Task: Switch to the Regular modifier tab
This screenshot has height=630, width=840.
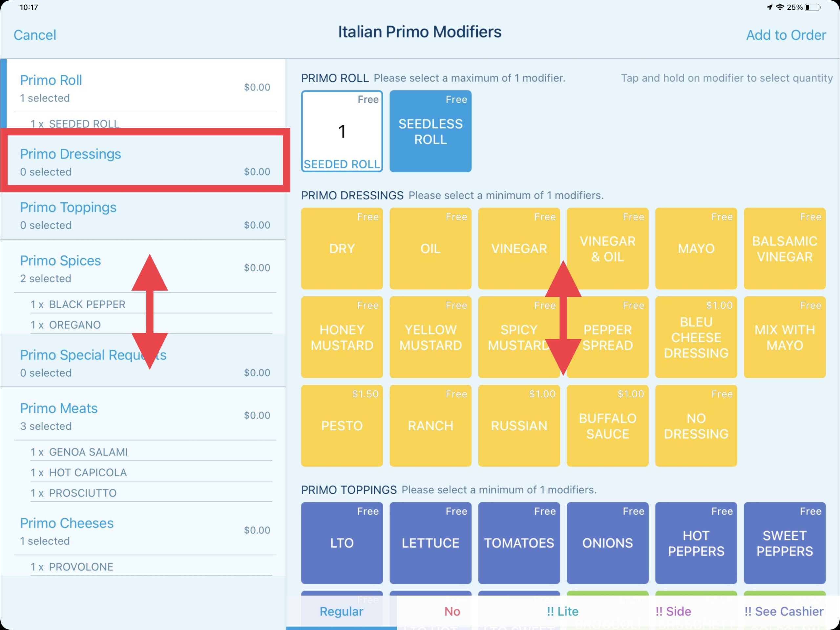Action: [341, 611]
